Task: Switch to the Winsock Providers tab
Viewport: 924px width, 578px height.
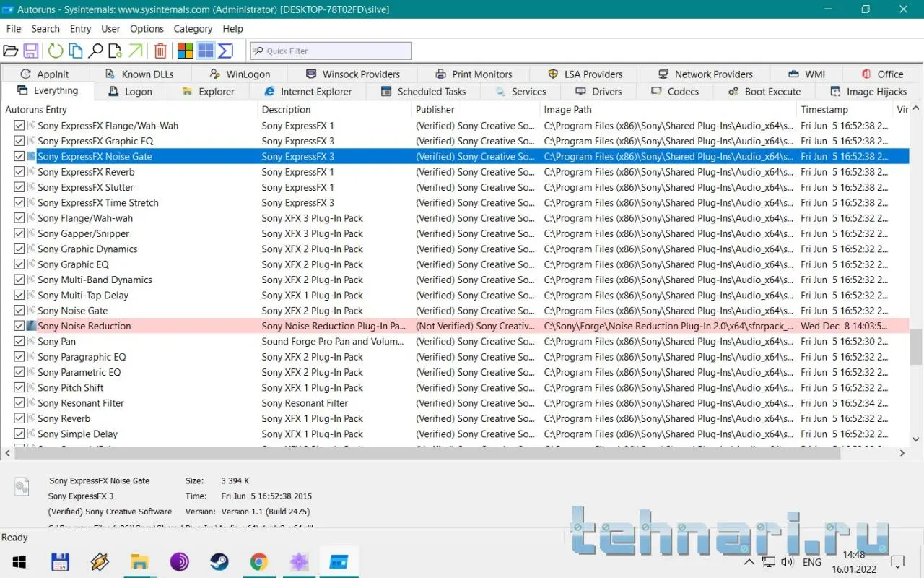Action: pos(353,74)
